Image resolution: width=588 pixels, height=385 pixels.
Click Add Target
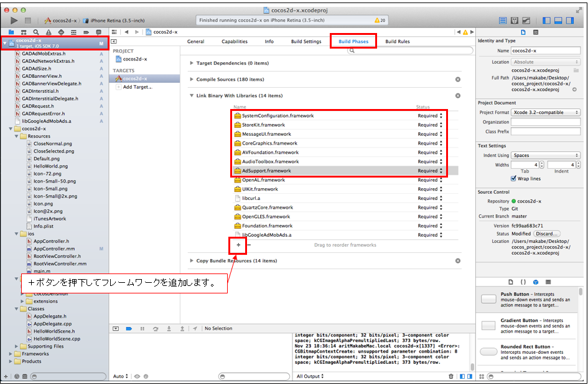[138, 87]
